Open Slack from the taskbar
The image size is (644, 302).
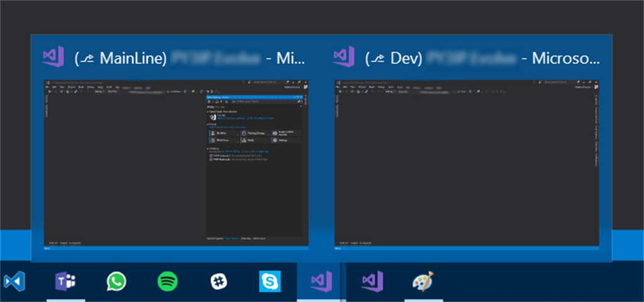(x=219, y=282)
